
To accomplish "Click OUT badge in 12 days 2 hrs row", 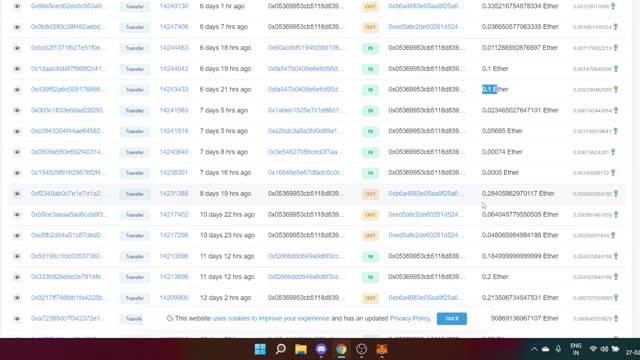I will [x=370, y=298].
